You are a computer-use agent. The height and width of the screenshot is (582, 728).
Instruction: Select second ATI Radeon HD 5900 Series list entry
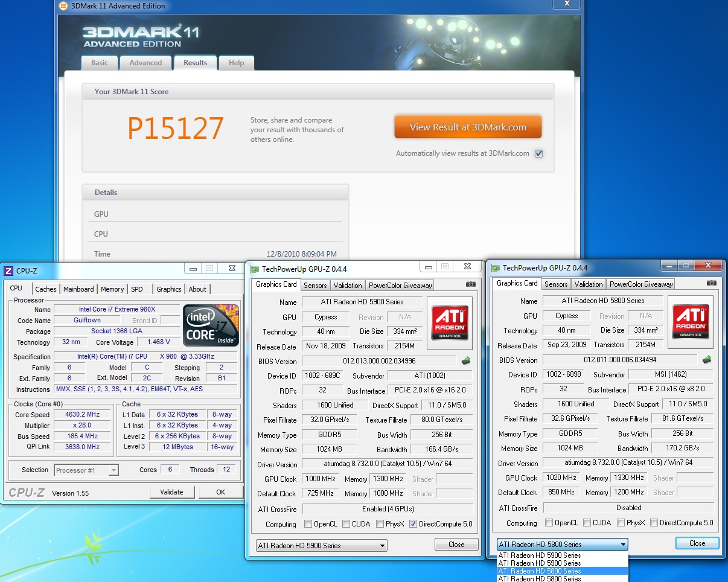(x=562, y=563)
